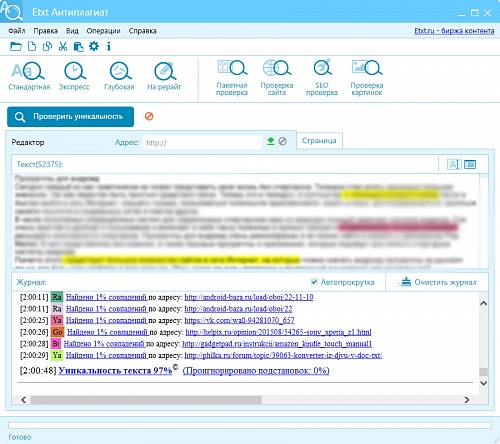This screenshot has width=500, height=444.
Task: Open the Правка menu
Action: [x=45, y=31]
